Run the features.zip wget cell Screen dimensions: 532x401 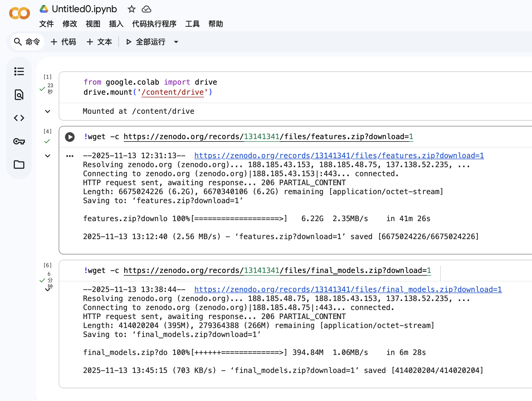coord(70,137)
